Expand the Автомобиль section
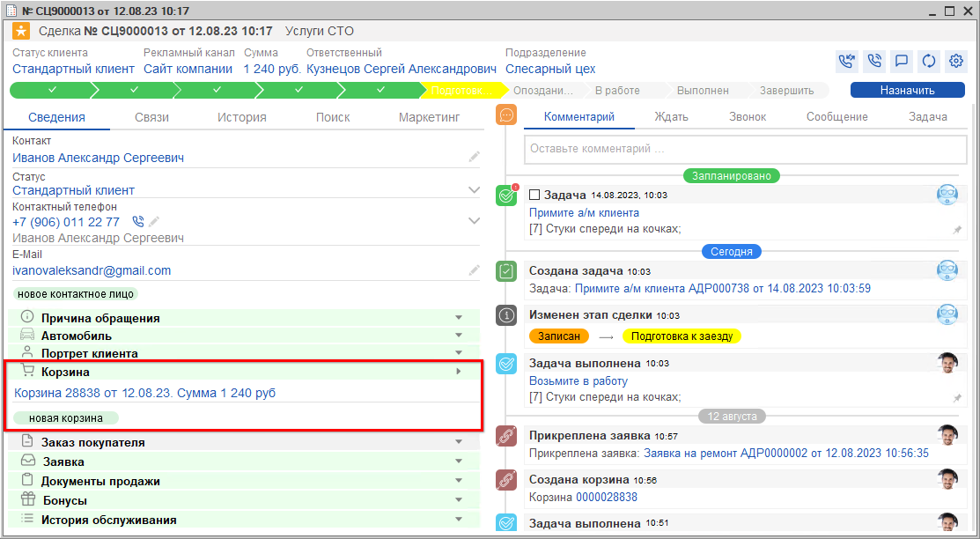The width and height of the screenshot is (980, 539). pyautogui.click(x=458, y=336)
